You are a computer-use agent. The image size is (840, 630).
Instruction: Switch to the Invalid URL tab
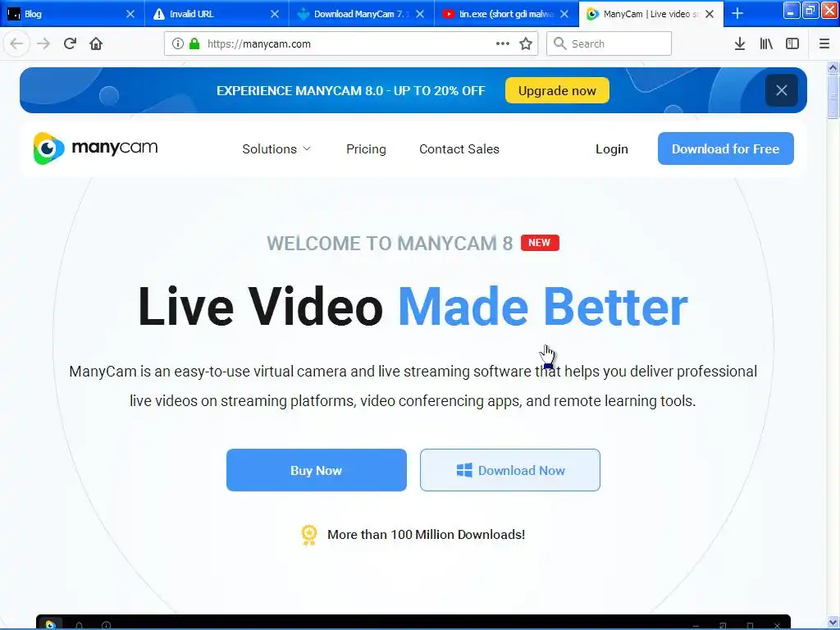(217, 14)
